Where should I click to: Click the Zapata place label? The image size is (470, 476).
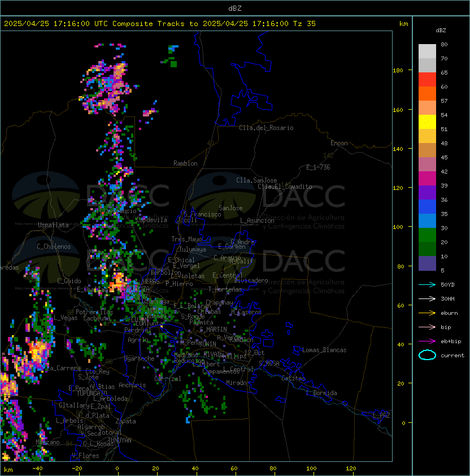[125, 421]
